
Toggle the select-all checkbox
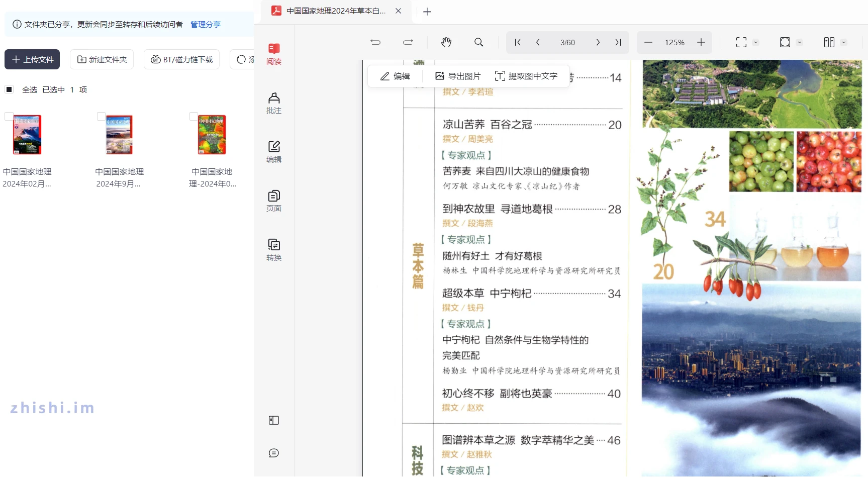[9, 89]
